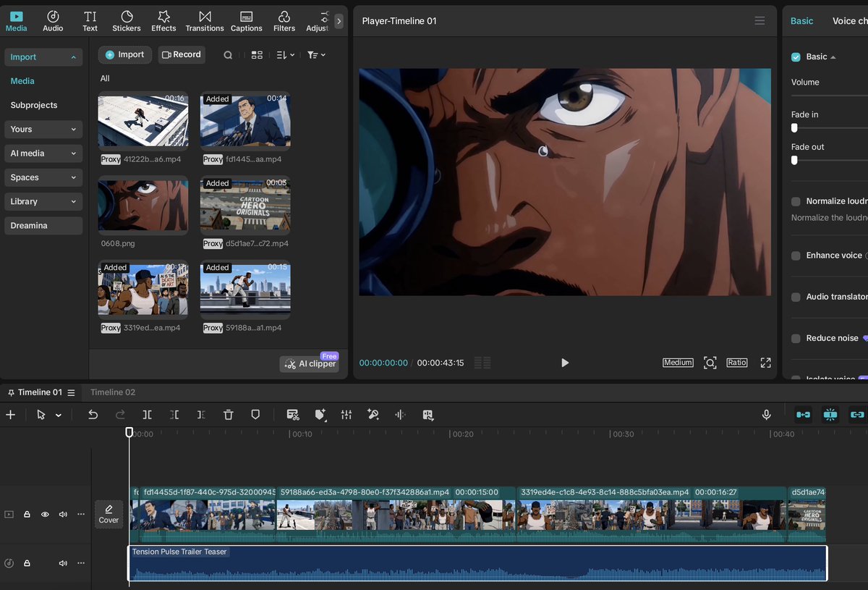Image resolution: width=868 pixels, height=590 pixels.
Task: Mute the video track speaker icon
Action: 63,515
